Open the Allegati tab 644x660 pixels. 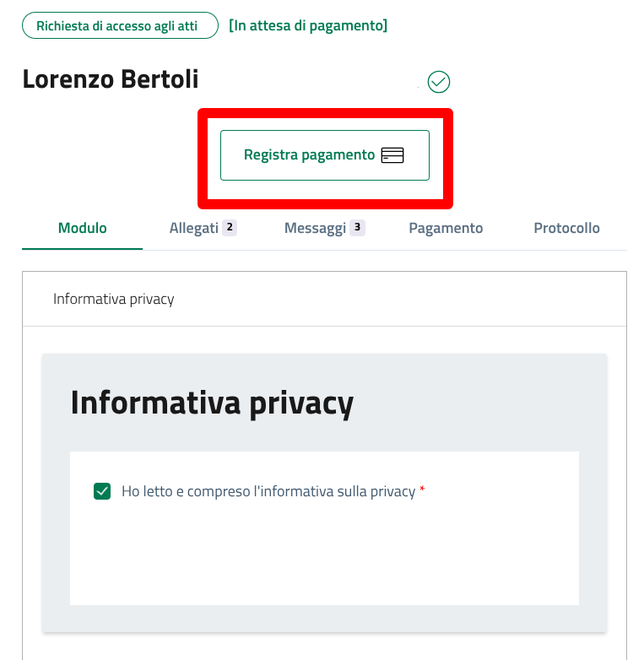point(194,228)
